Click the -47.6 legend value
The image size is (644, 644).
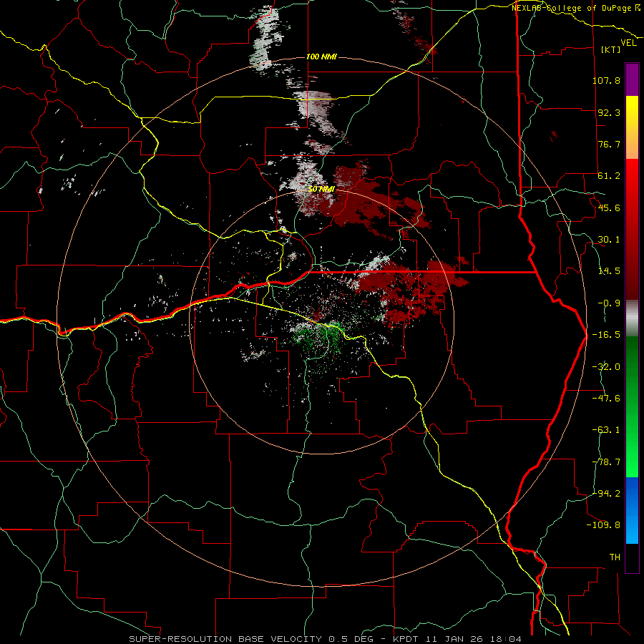pos(606,399)
